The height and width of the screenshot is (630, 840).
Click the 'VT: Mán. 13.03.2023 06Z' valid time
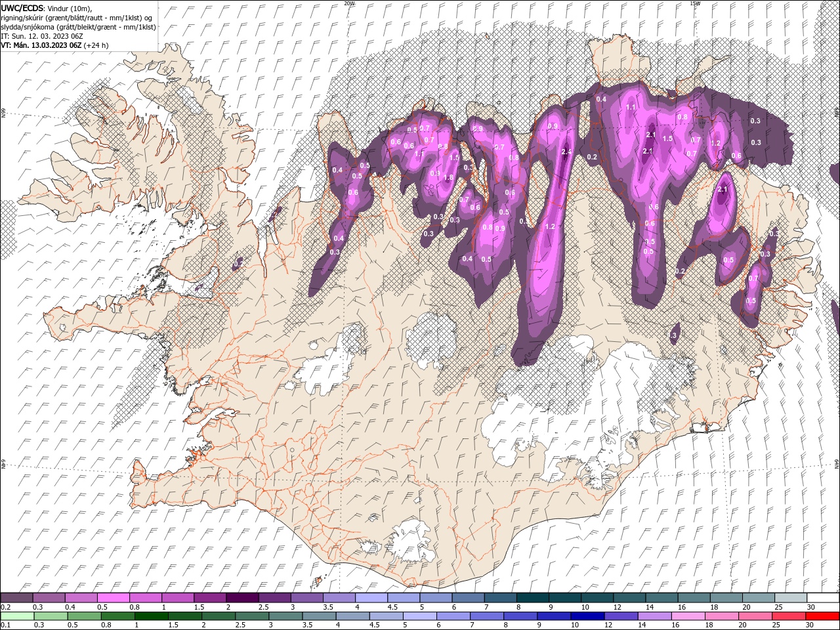click(x=41, y=45)
